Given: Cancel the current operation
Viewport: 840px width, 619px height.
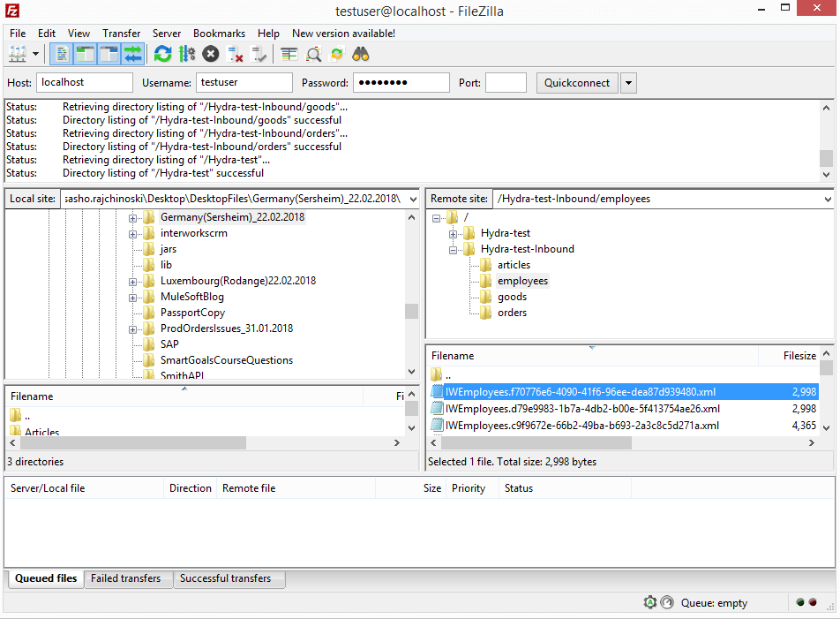Looking at the screenshot, I should 211,54.
